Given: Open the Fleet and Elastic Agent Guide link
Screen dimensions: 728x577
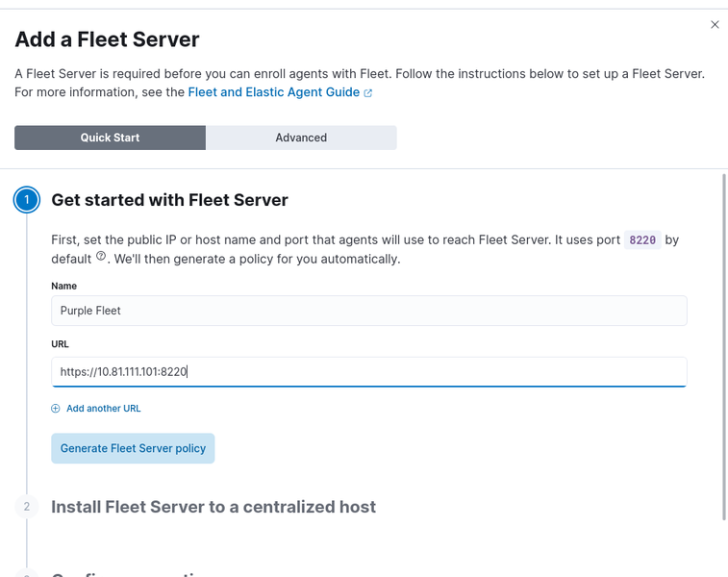Looking at the screenshot, I should coord(273,92).
